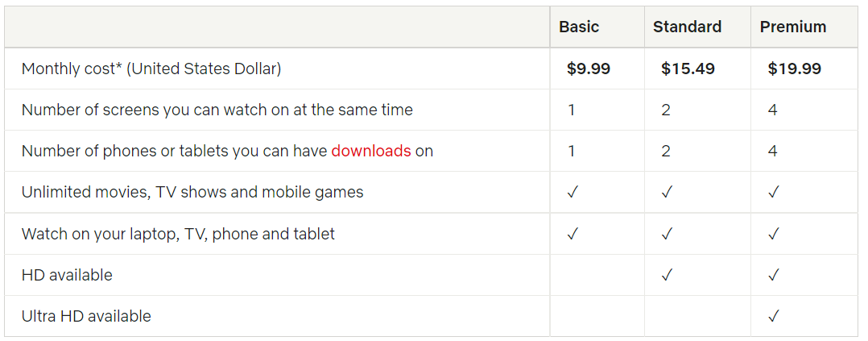
Task: Click the Standard checkmark for unlimited movies
Action: pos(666,192)
